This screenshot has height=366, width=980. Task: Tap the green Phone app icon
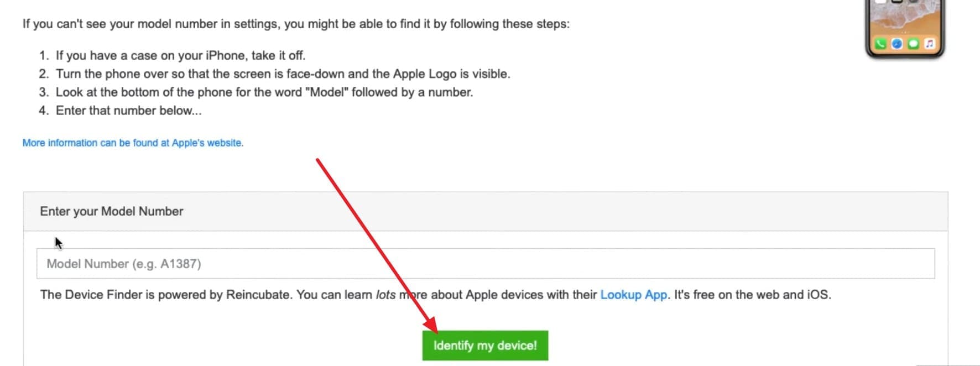point(881,44)
